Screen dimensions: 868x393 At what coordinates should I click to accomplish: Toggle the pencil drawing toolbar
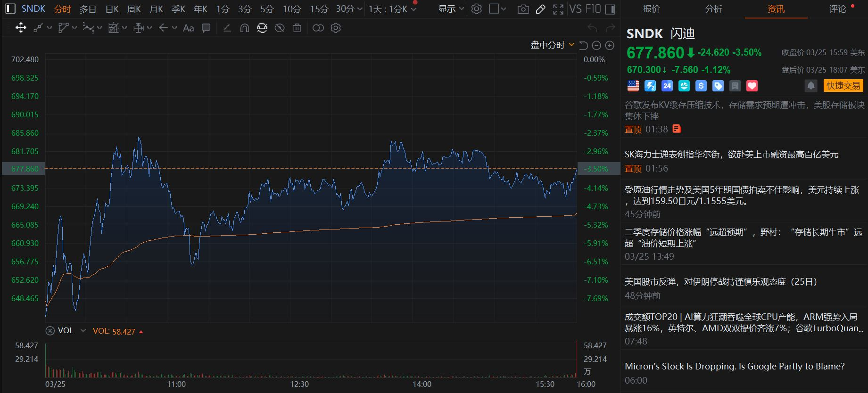[x=541, y=9]
